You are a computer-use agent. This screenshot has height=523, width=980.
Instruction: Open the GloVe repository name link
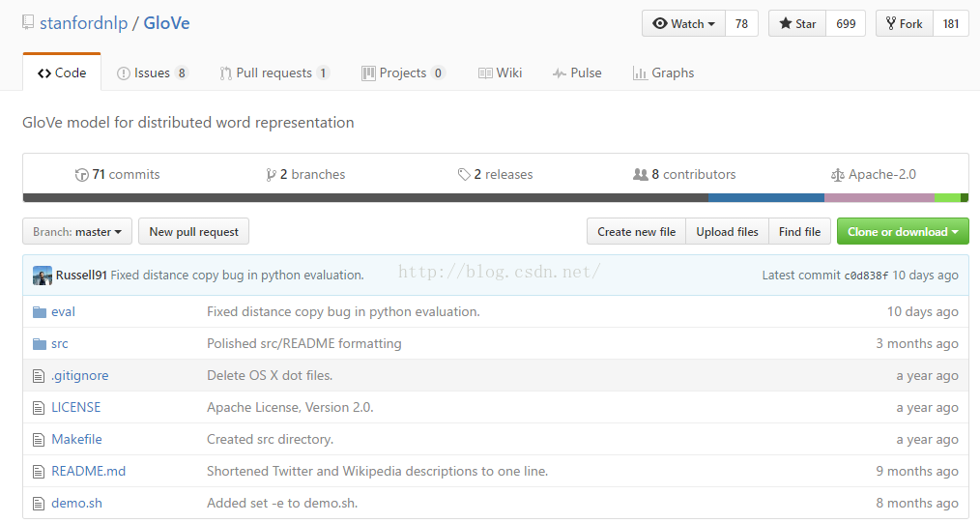tap(166, 23)
